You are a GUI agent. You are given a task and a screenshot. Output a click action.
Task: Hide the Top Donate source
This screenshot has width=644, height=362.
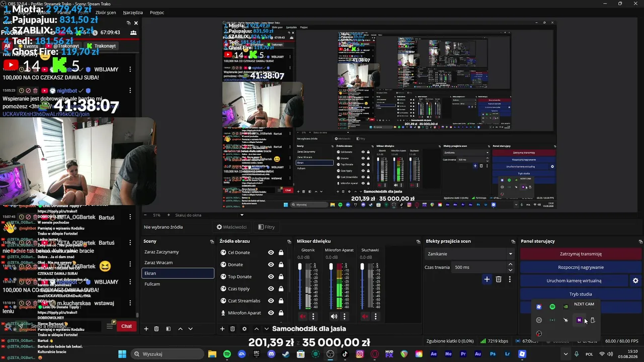point(271,277)
